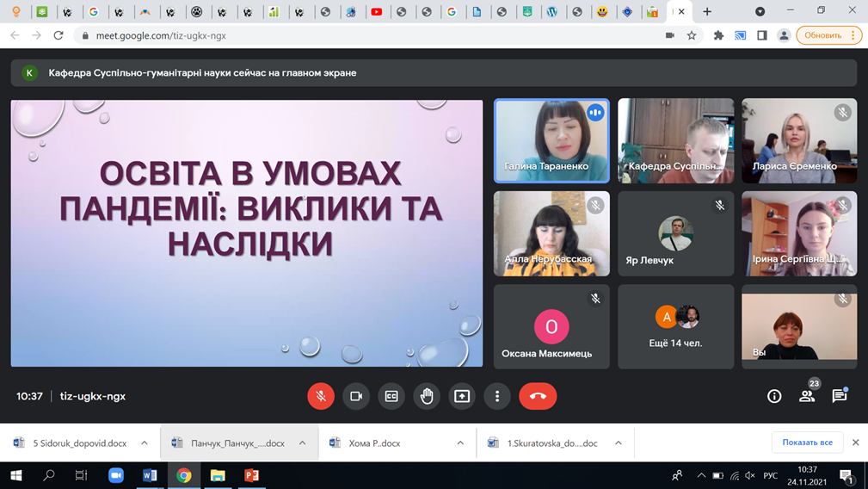868x489 pixels.
Task: Raise hand in the meeting
Action: coord(427,396)
